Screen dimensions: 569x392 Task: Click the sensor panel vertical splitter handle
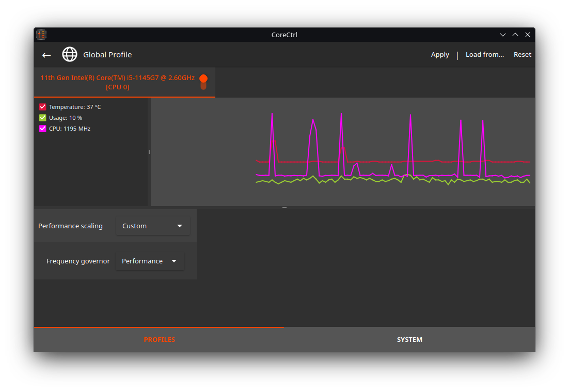[x=149, y=152]
